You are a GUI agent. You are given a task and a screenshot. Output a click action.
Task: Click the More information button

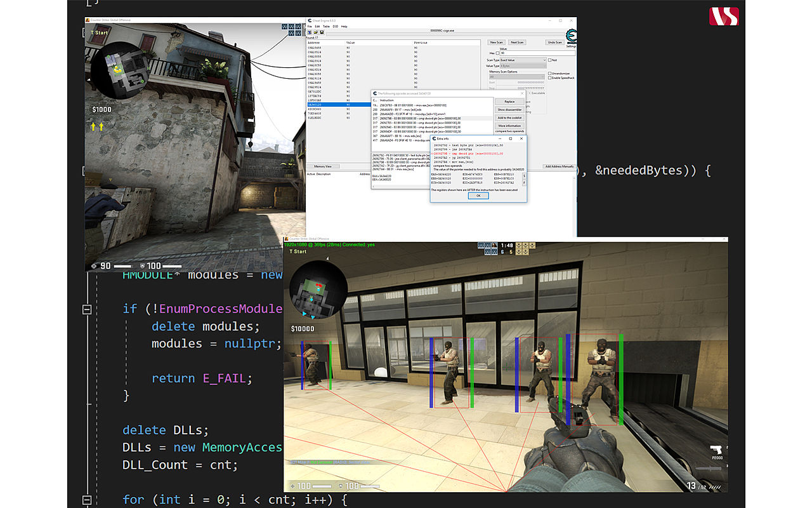509,126
